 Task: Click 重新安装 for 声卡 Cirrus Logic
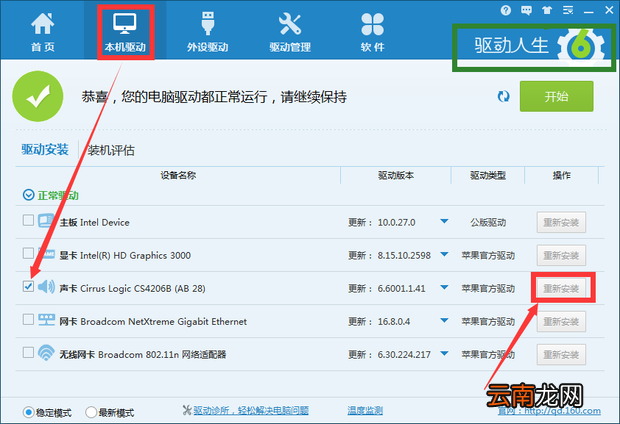click(561, 288)
